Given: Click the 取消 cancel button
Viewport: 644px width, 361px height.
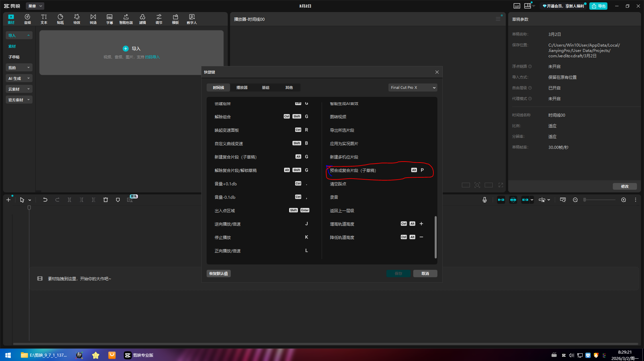Looking at the screenshot, I should [x=425, y=274].
